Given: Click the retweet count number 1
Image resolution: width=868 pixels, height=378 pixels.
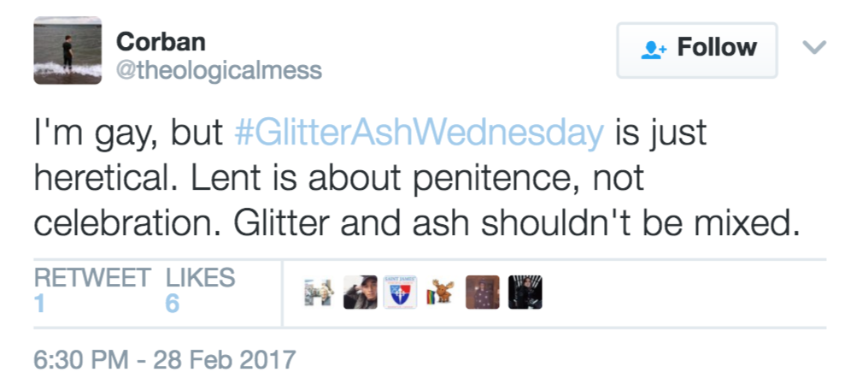Looking at the screenshot, I should tap(39, 304).
